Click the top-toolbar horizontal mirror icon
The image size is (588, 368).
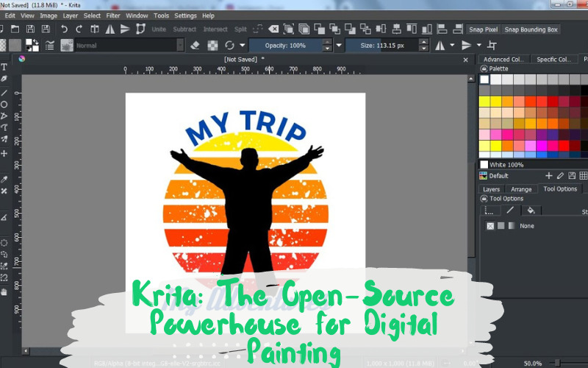110,29
